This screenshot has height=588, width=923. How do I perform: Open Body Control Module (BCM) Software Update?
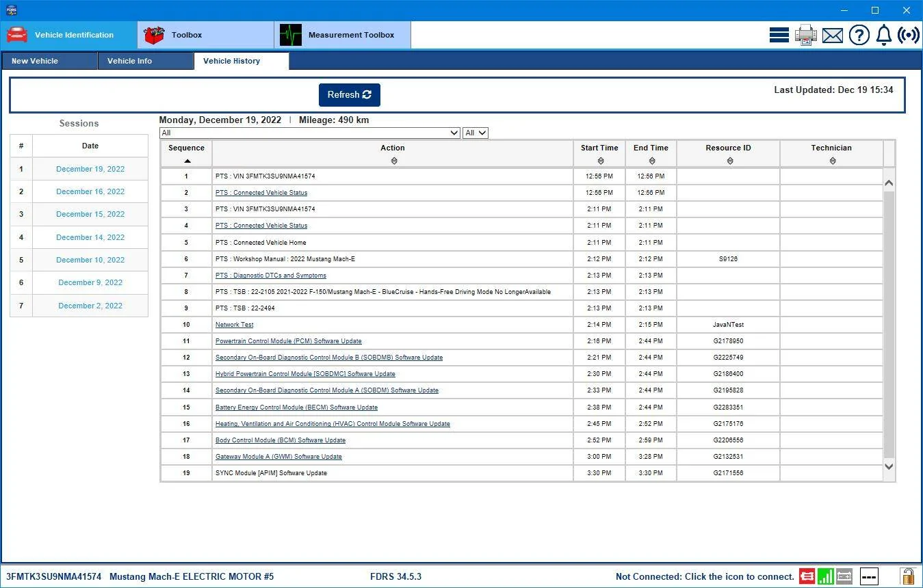pos(281,440)
